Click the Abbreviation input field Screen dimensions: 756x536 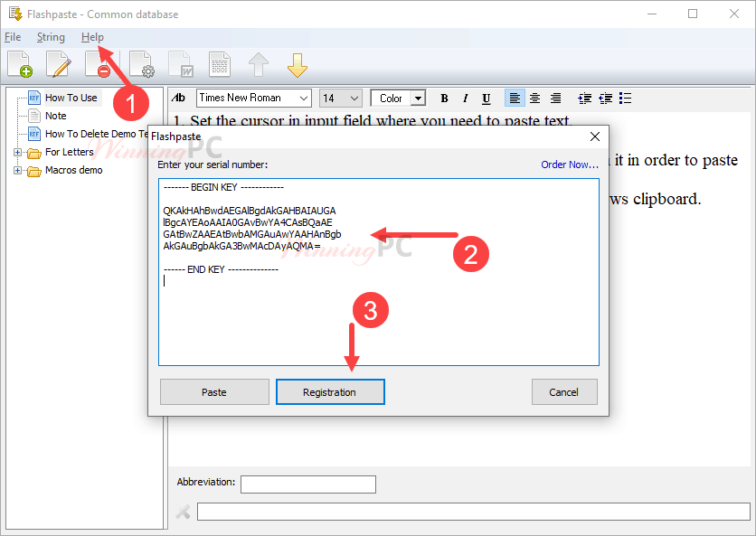308,484
